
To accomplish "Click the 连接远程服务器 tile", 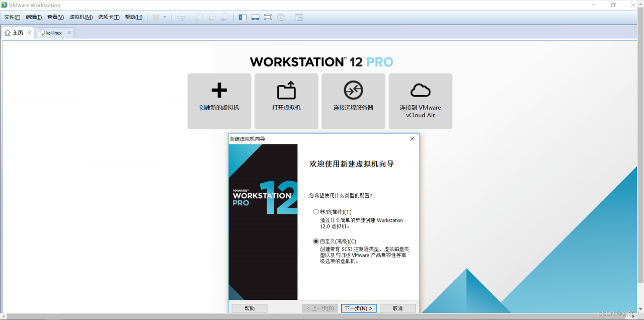I will [353, 101].
